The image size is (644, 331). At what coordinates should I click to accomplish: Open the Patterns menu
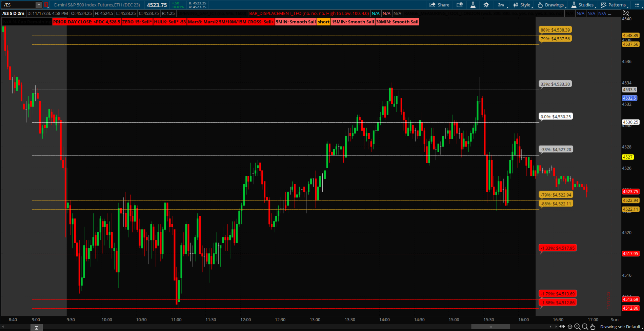coord(613,5)
